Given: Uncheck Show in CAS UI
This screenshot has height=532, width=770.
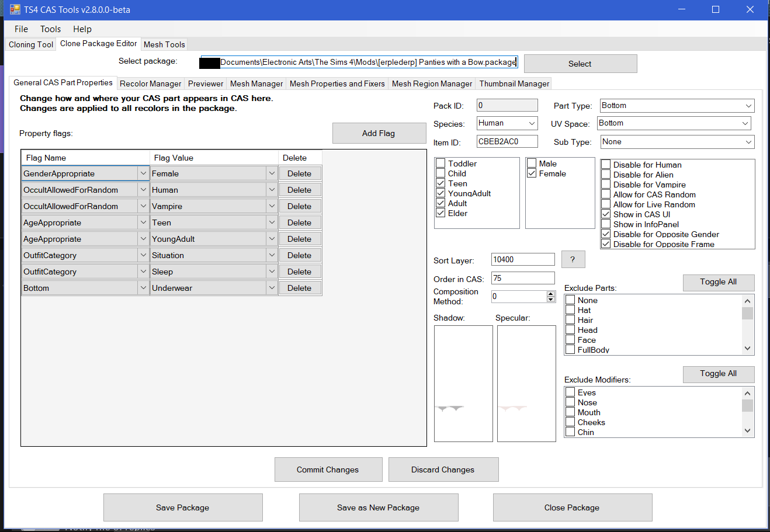Looking at the screenshot, I should (606, 214).
